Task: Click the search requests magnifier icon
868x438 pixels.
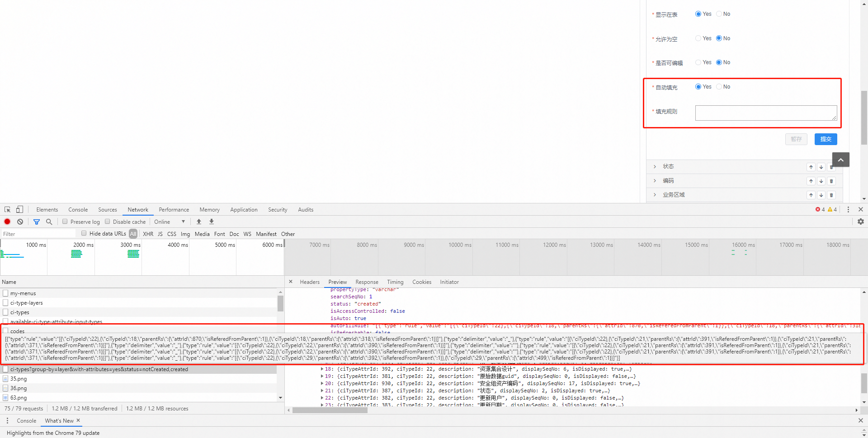Action: pyautogui.click(x=49, y=221)
